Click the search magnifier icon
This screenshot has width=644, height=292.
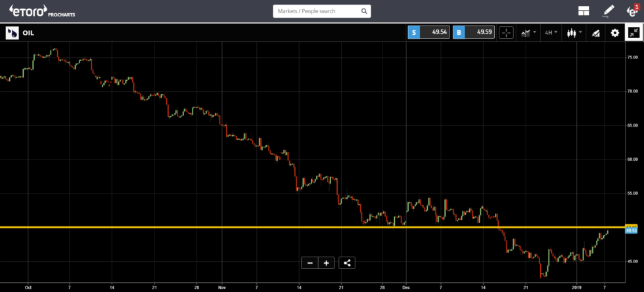364,11
